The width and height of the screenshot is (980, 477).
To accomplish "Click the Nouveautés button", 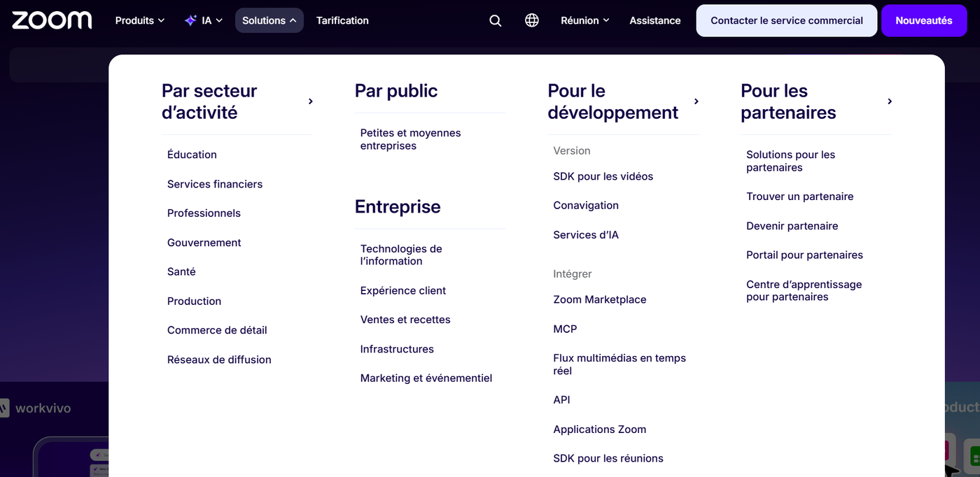I will tap(924, 21).
